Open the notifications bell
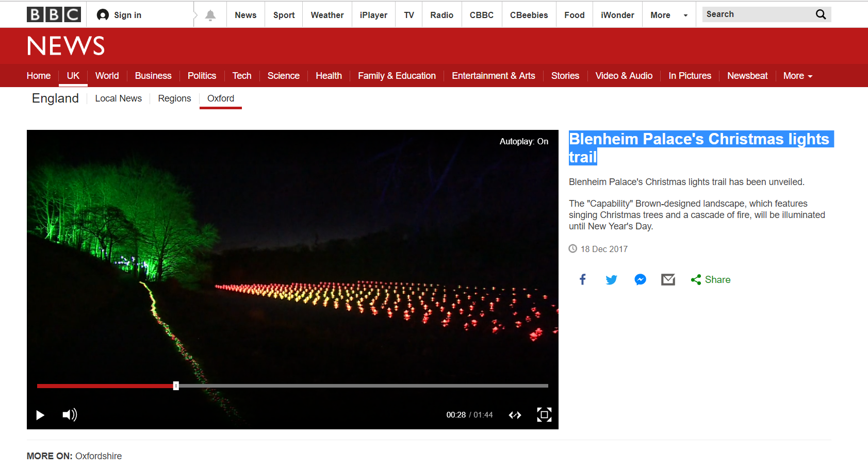Screen dimensions: 868x468 pos(210,15)
